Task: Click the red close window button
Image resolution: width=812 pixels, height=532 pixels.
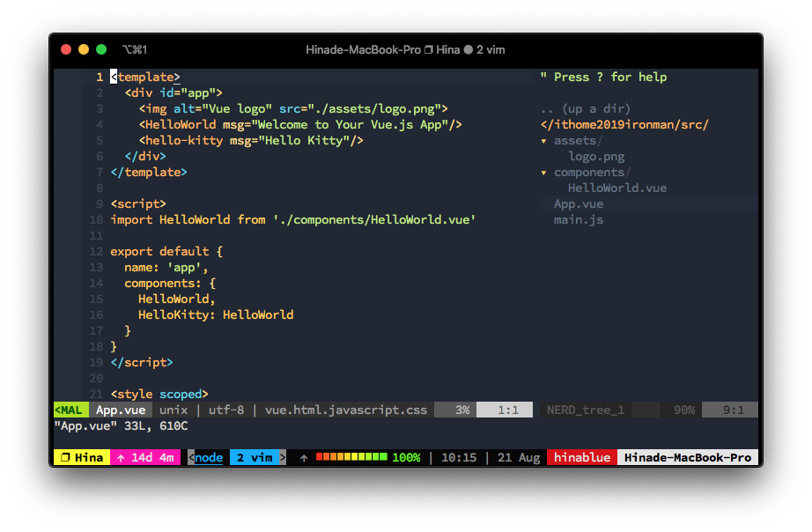Action: point(66,49)
